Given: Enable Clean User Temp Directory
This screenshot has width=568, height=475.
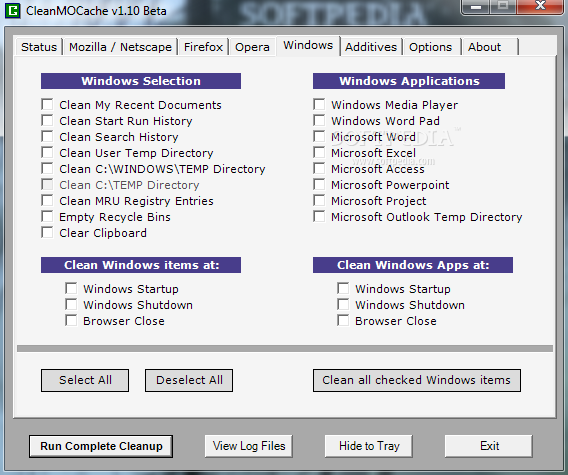Looking at the screenshot, I should click(47, 152).
